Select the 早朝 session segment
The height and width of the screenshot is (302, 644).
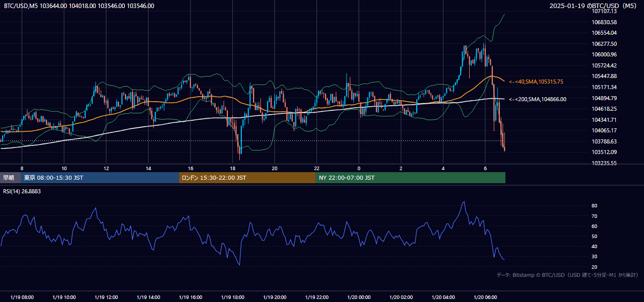(x=10, y=178)
